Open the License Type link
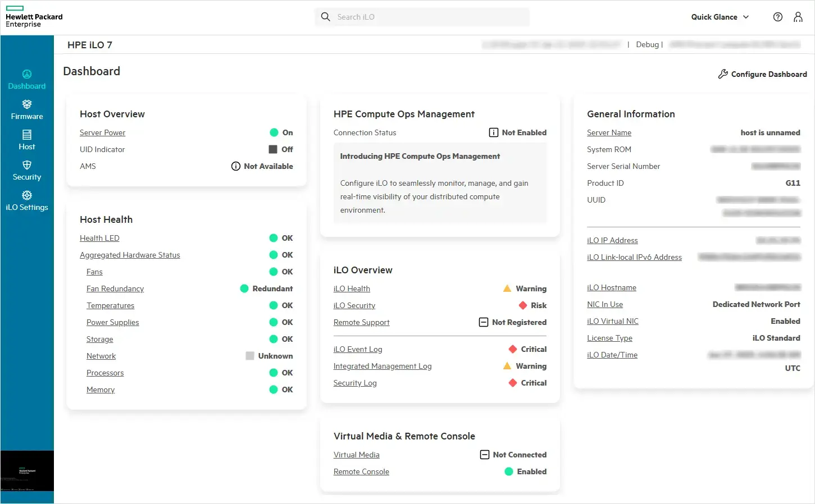Image resolution: width=815 pixels, height=504 pixels. (x=609, y=338)
